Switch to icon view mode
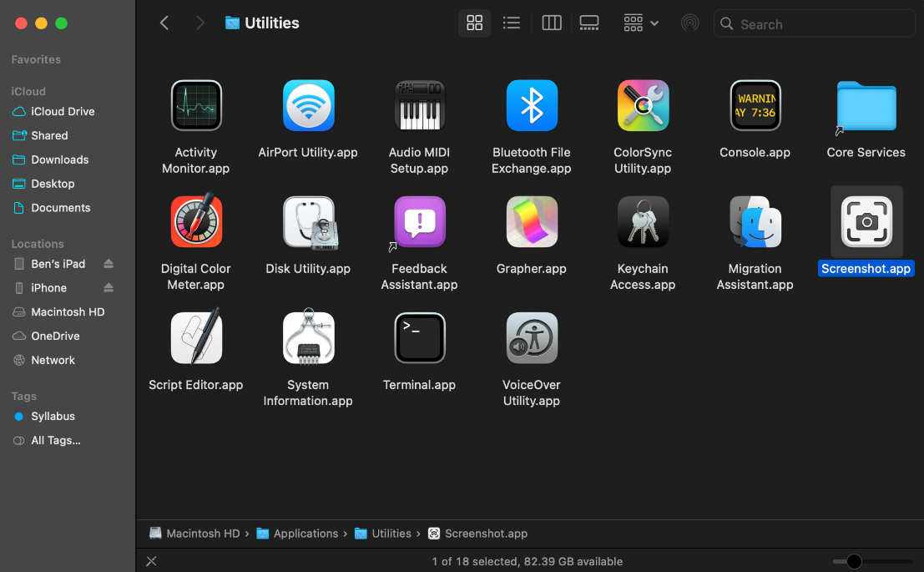Image resolution: width=924 pixels, height=572 pixels. (474, 23)
